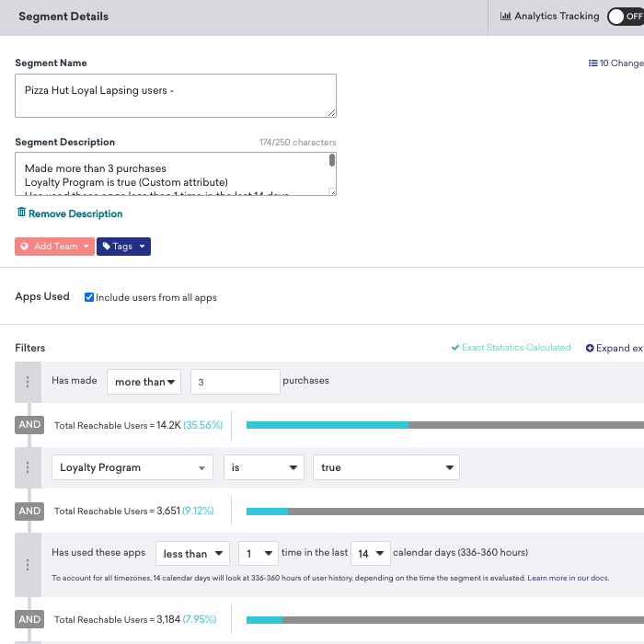The image size is (644, 644).
Task: Click the drag handle on the app usage filter
Action: (28, 565)
